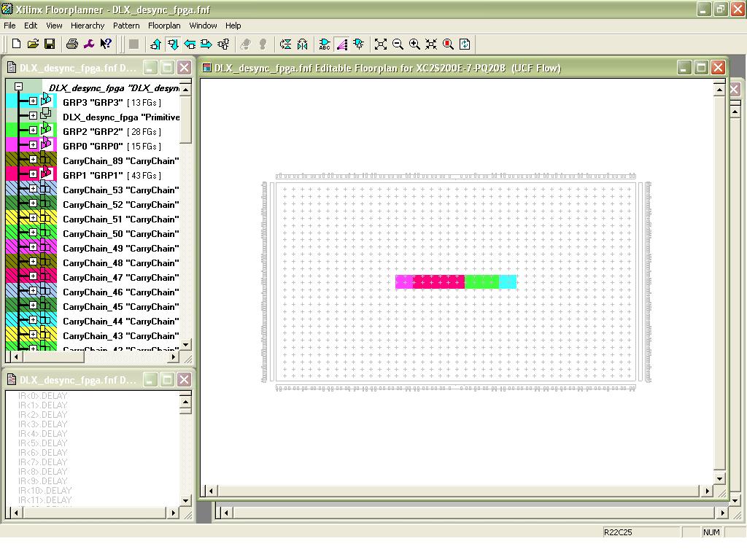The image size is (747, 560).
Task: Click the cyan GRP3 block in floorplan
Action: [x=508, y=282]
